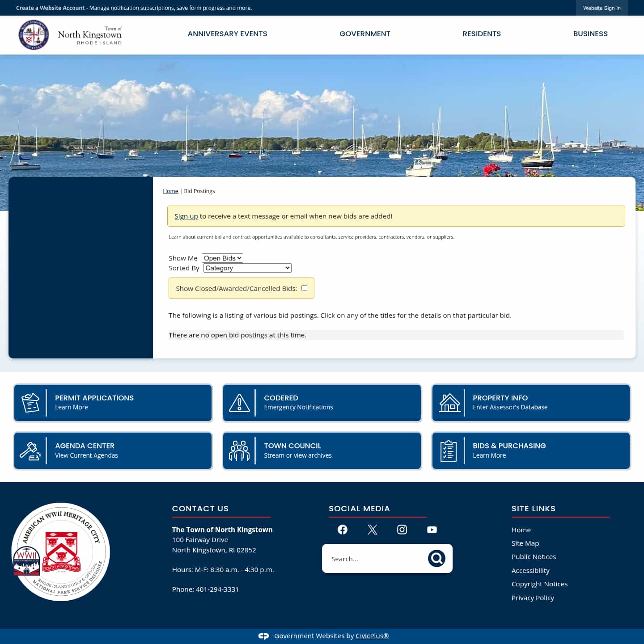Open the Facebook social media icon
Viewport: 644px width, 644px height.
pyautogui.click(x=342, y=530)
